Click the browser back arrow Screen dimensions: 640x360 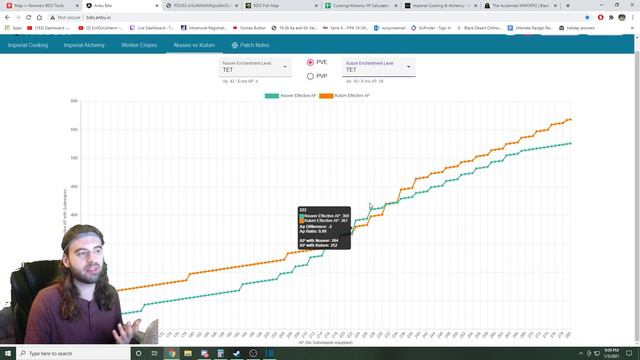[7, 18]
